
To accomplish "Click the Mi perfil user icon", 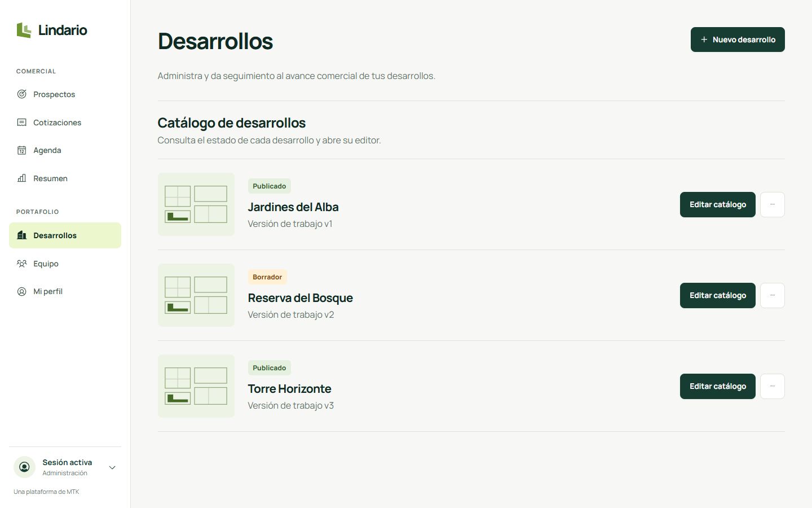I will click(21, 291).
